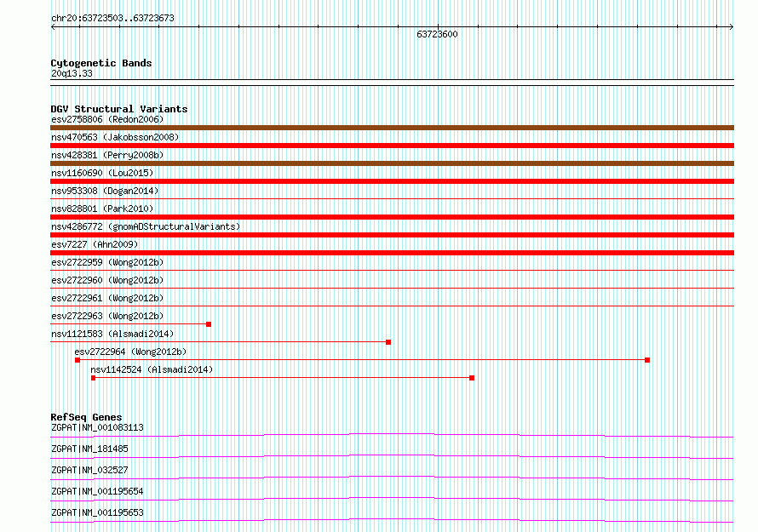Click end marker square of nsv1142524
Image resolution: width=758 pixels, height=532 pixels.
click(472, 378)
